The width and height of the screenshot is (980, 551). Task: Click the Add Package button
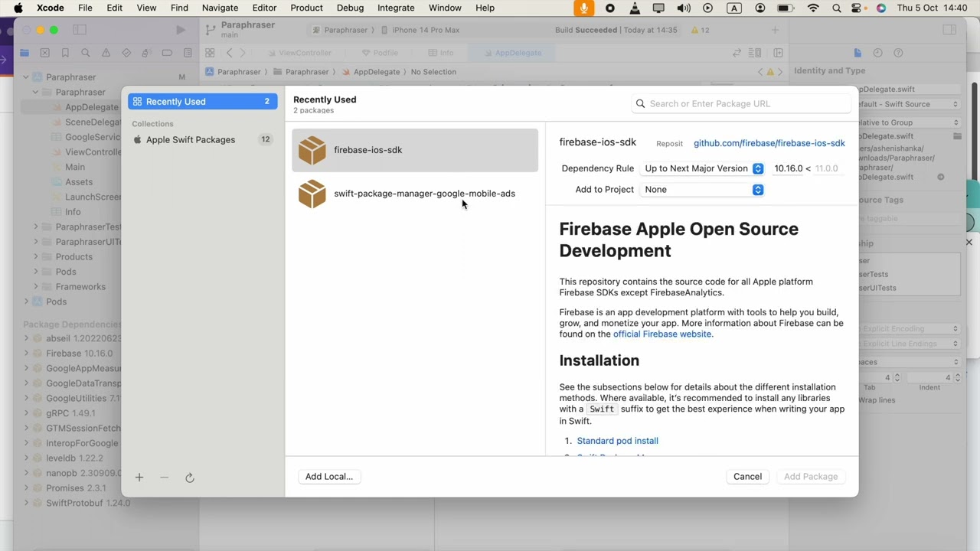point(811,476)
